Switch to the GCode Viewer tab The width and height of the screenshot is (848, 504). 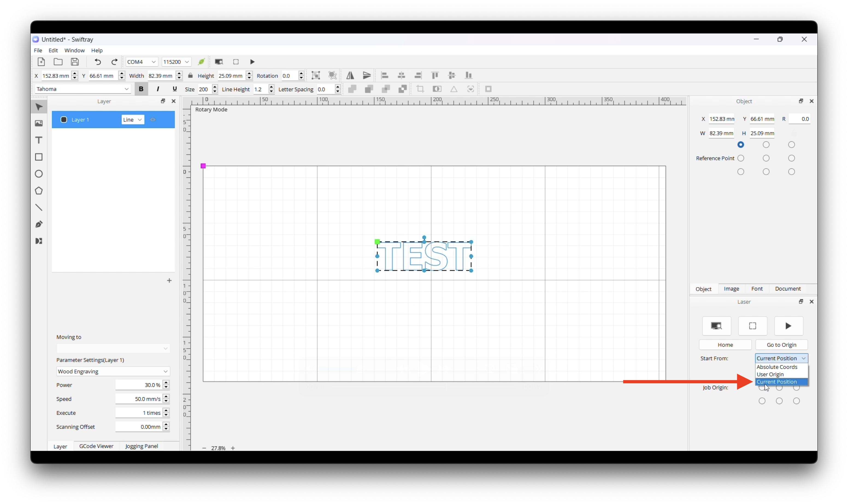pyautogui.click(x=96, y=446)
